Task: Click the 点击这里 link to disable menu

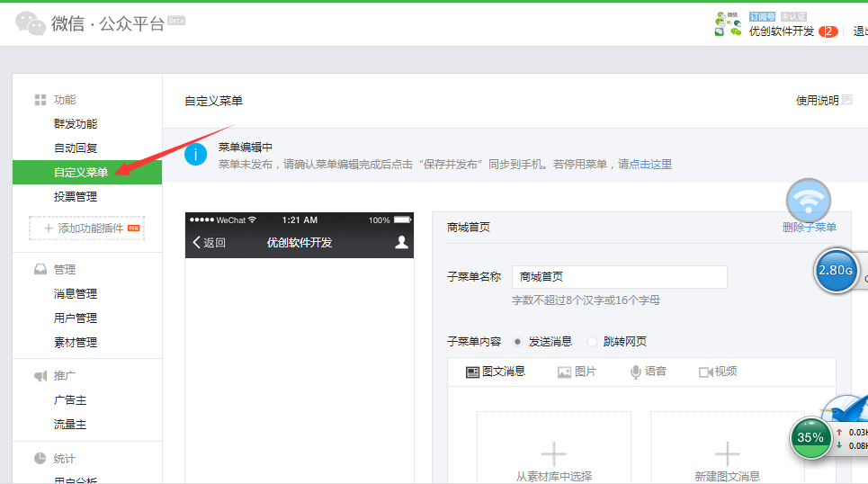Action: coord(650,165)
